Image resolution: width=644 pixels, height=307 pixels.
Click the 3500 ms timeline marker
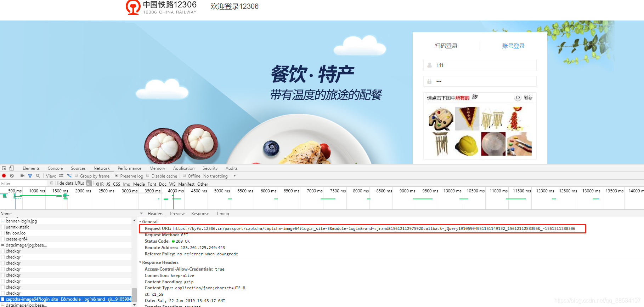tap(152, 191)
